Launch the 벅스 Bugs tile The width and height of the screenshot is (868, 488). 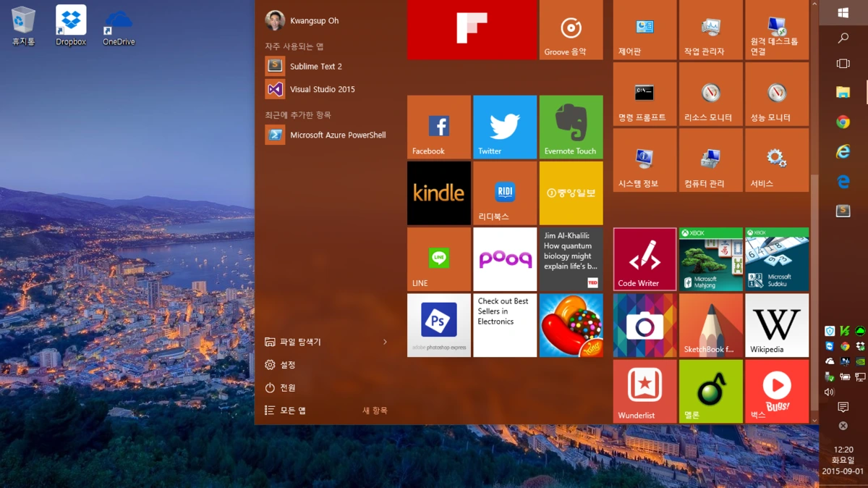777,391
